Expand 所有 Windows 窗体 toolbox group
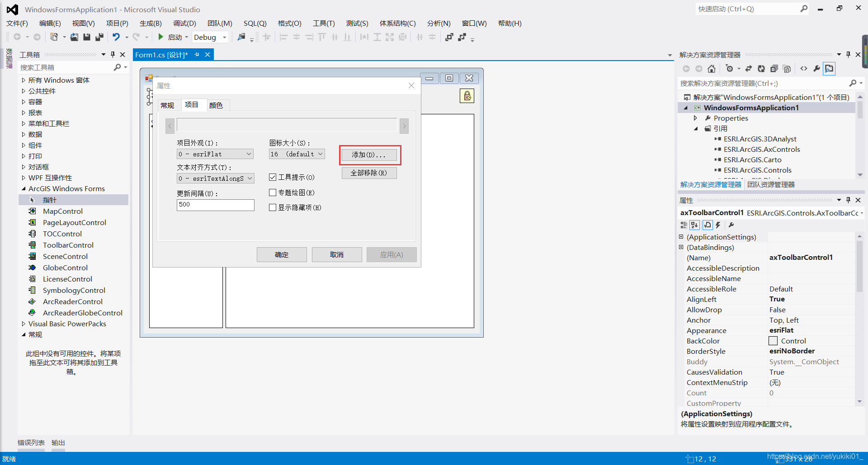The height and width of the screenshot is (465, 868). coord(24,80)
